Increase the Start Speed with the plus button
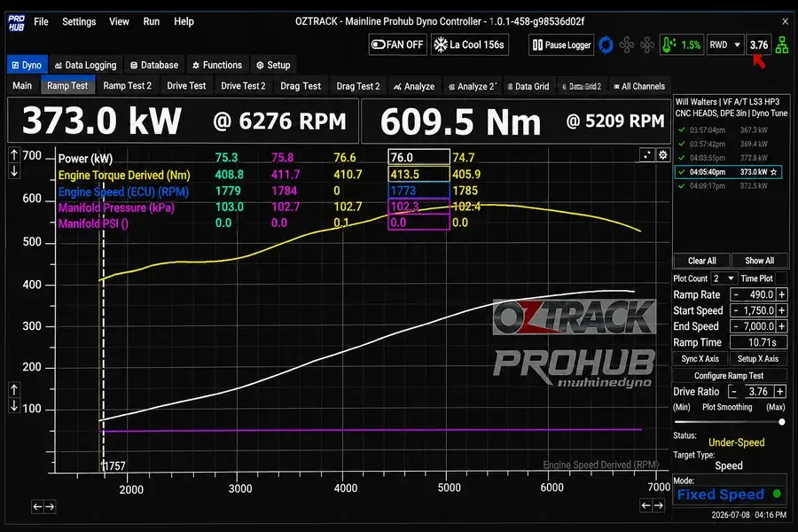Viewport: 798px width, 532px height. [x=782, y=310]
